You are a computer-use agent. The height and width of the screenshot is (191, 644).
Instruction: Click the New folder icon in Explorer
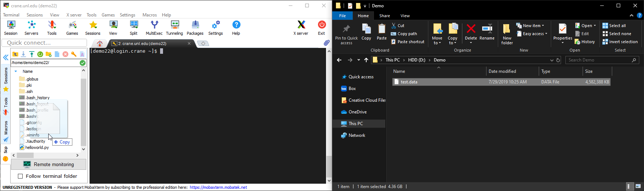coord(507,34)
